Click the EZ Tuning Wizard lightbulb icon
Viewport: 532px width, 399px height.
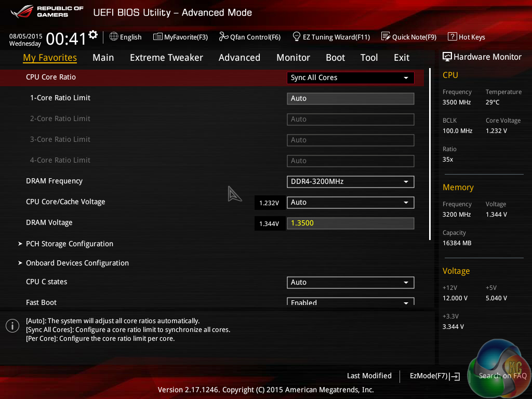[296, 36]
